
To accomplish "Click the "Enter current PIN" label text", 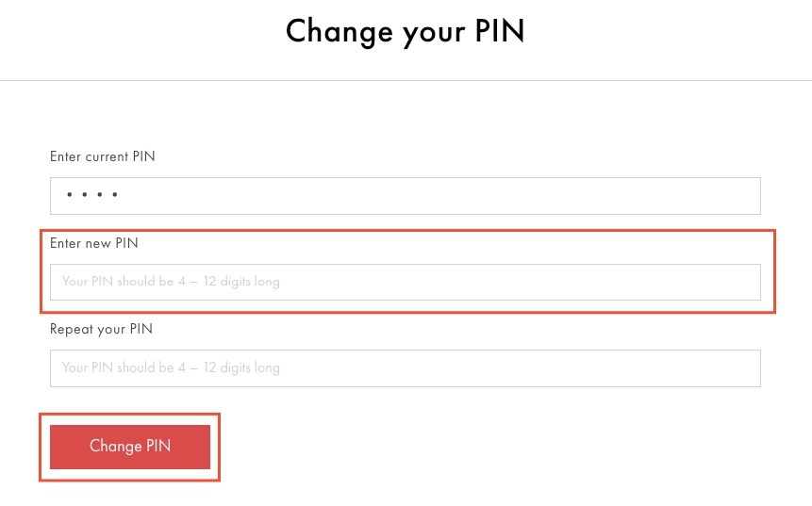I will [102, 157].
